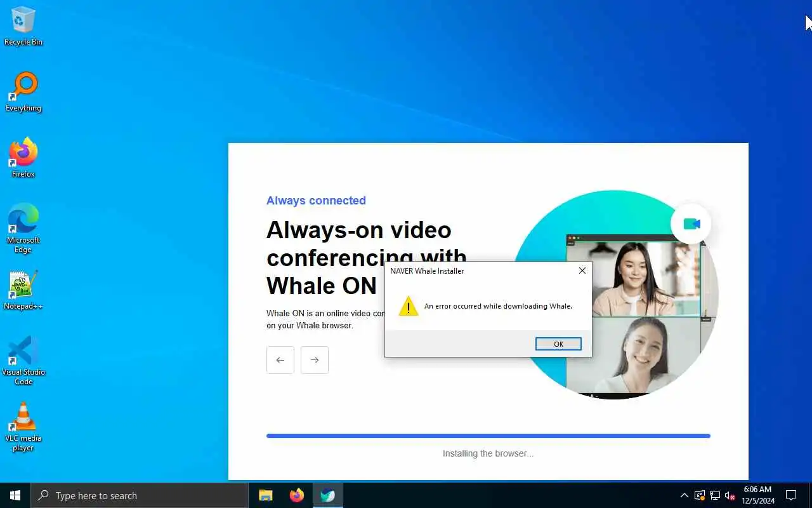The width and height of the screenshot is (812, 508).
Task: Select the Everything search desktop icon
Action: pyautogui.click(x=23, y=92)
